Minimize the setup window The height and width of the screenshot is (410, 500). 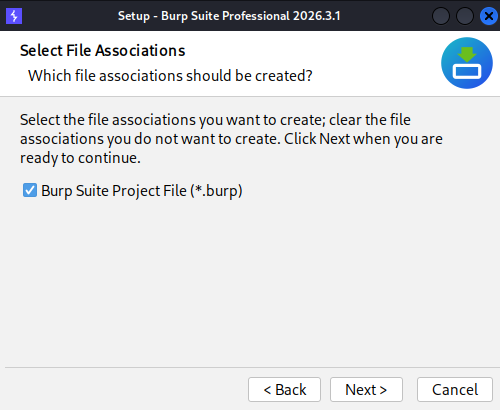click(441, 16)
